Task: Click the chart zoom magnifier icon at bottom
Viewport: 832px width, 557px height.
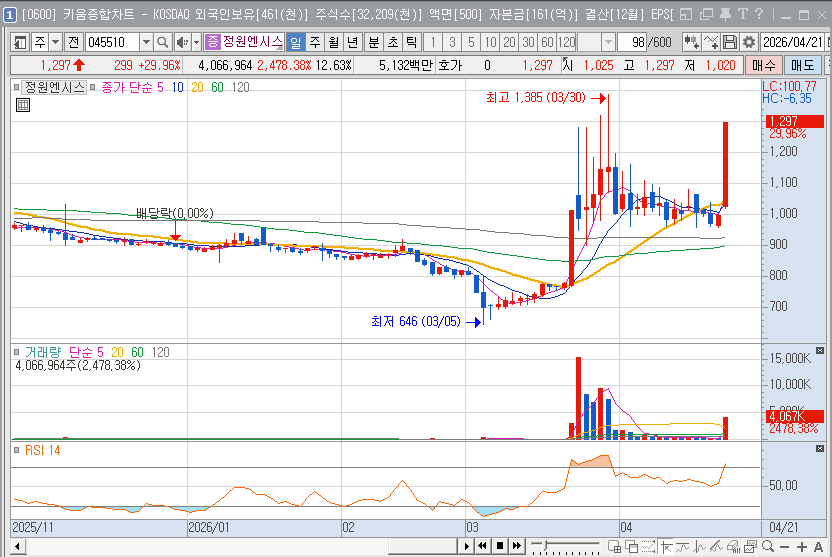Action: click(x=767, y=546)
